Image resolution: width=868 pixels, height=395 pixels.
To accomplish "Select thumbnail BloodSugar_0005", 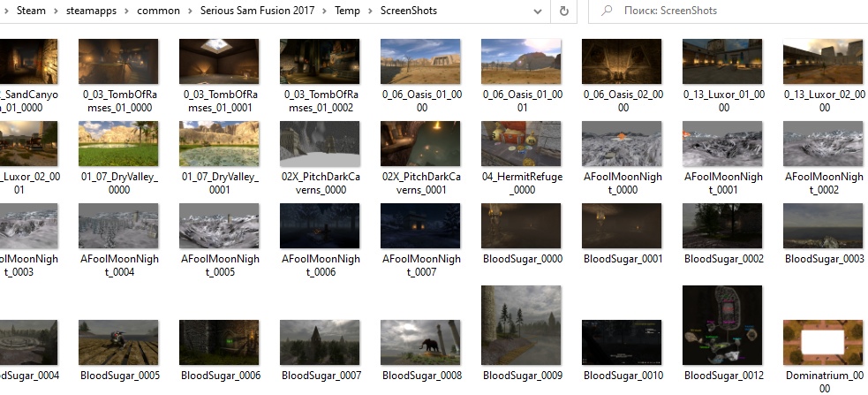I will 118,343.
